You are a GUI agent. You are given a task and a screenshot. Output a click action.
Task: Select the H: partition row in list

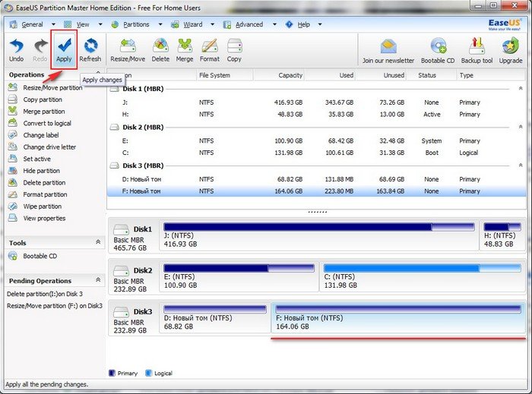tap(316, 114)
